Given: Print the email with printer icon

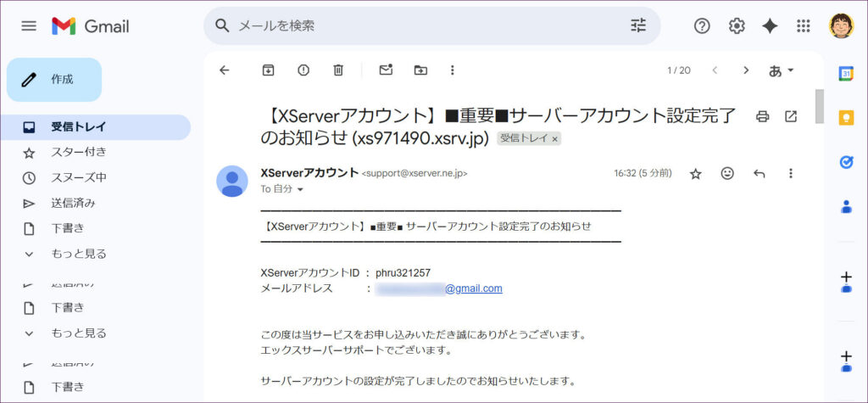Looking at the screenshot, I should click(x=762, y=116).
